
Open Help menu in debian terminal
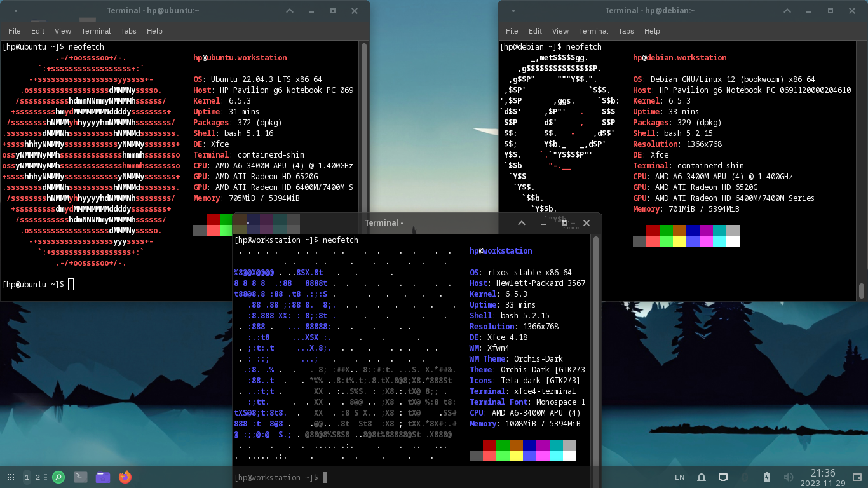click(x=652, y=31)
